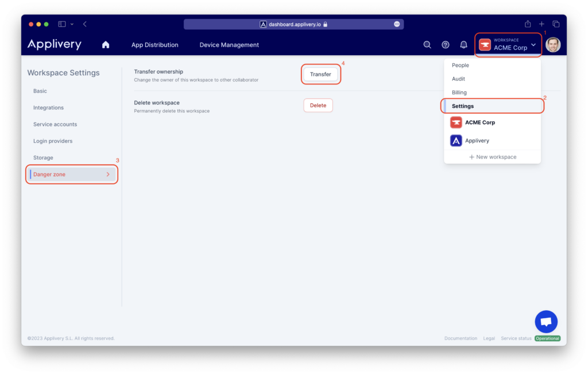Image resolution: width=588 pixels, height=374 pixels.
Task: Open Integrations settings section
Action: click(x=48, y=107)
